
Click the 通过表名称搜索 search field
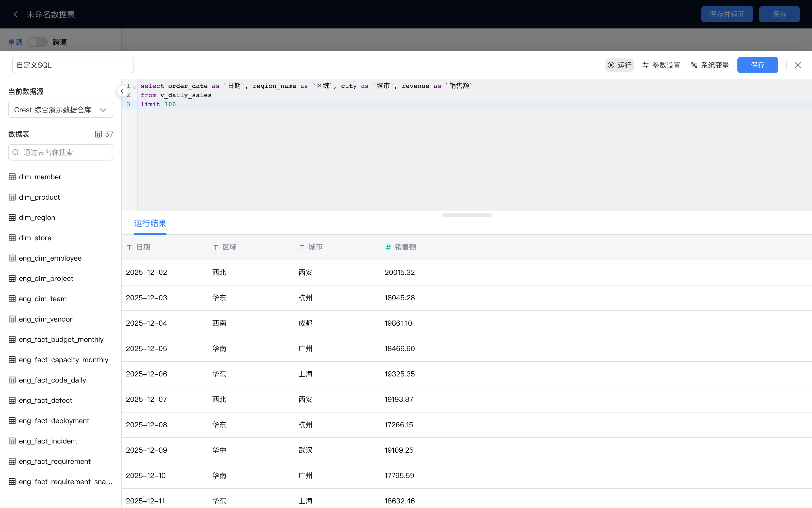tap(60, 153)
